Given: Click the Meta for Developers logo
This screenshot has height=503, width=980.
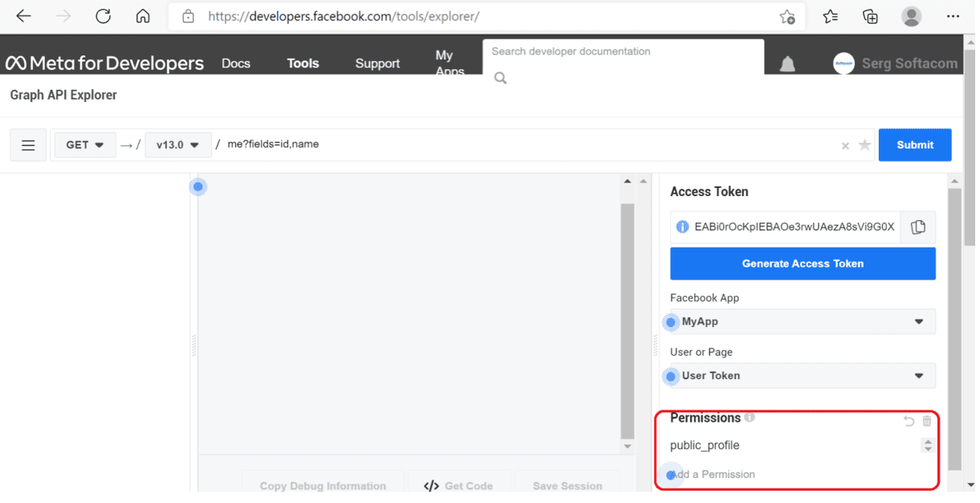Looking at the screenshot, I should (104, 63).
